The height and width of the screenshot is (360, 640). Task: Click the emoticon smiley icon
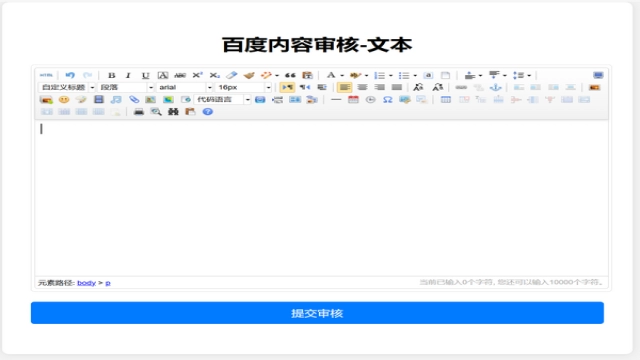[64, 100]
